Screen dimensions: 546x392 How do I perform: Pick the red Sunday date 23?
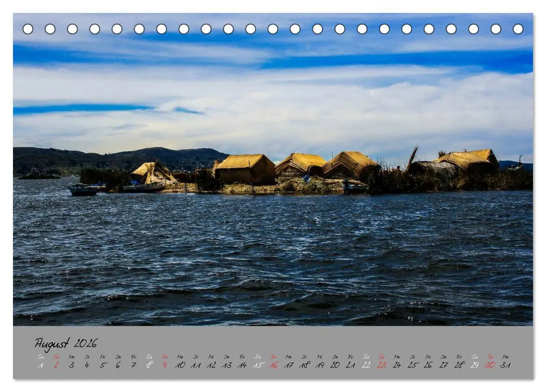pyautogui.click(x=381, y=365)
